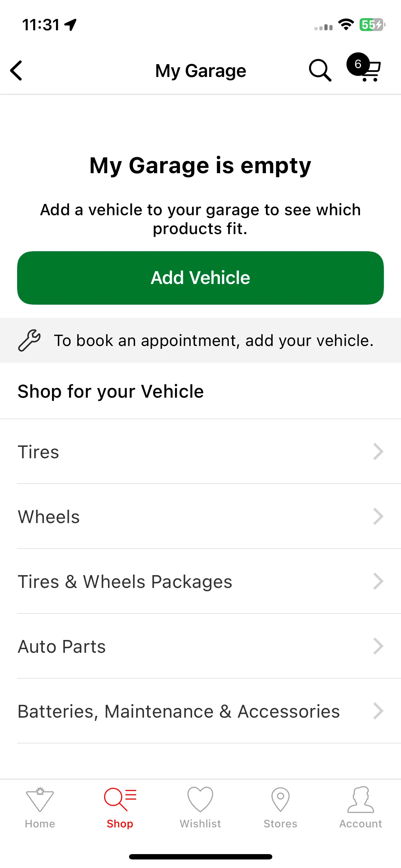Tap the Auto Parts label
The image size is (401, 868).
pos(62,647)
